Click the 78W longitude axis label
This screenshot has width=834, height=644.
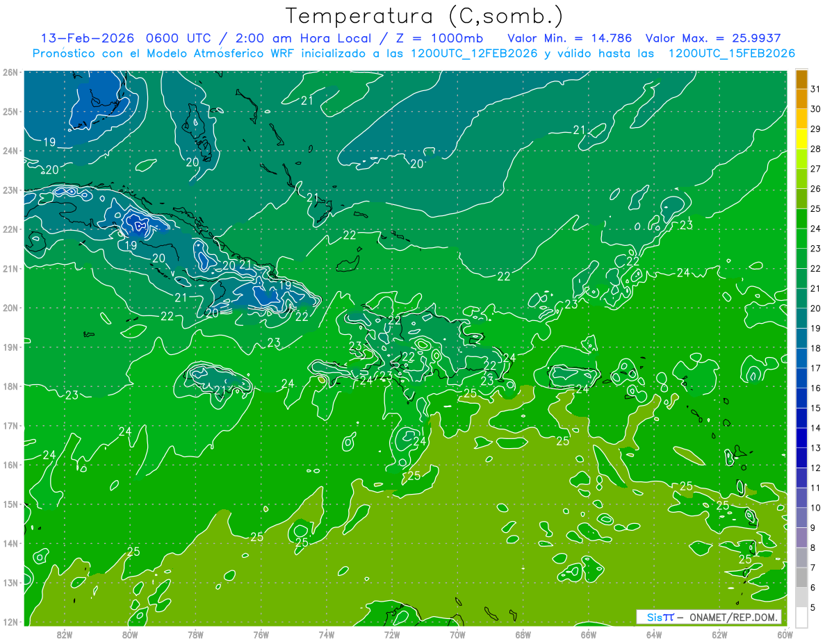click(x=195, y=634)
